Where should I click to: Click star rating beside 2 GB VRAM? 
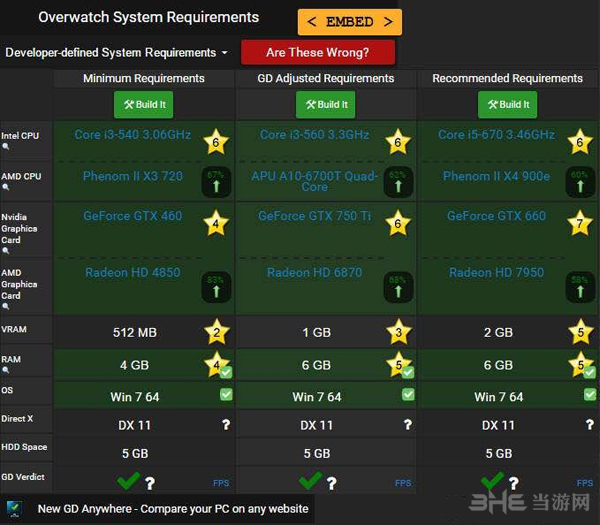(580, 332)
